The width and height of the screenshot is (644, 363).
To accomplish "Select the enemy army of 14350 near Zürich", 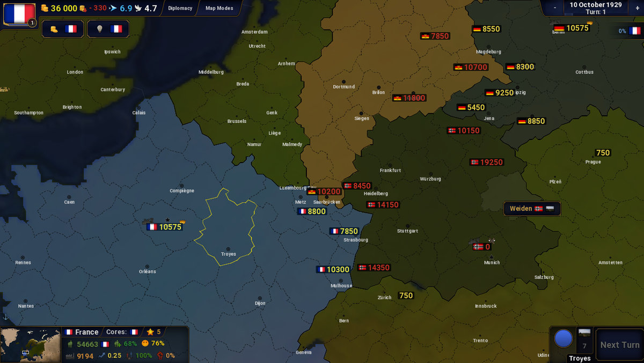I will tap(374, 267).
